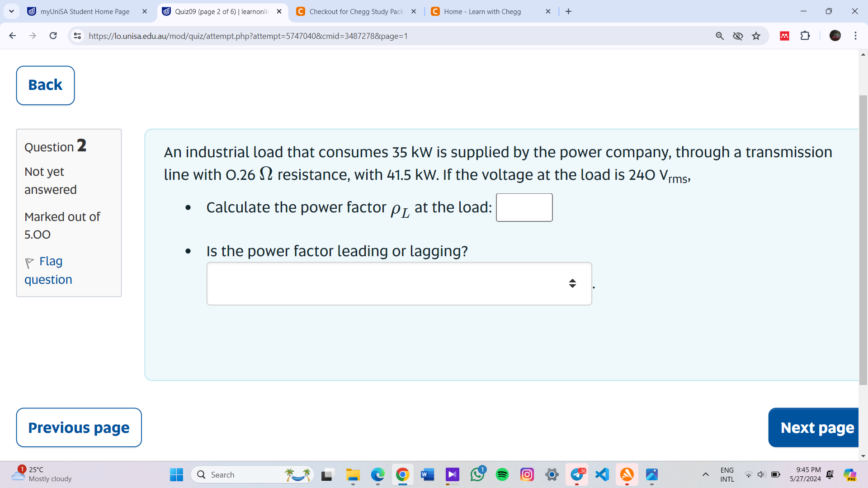Launch Spotify from the taskbar
868x488 pixels.
coord(502,474)
